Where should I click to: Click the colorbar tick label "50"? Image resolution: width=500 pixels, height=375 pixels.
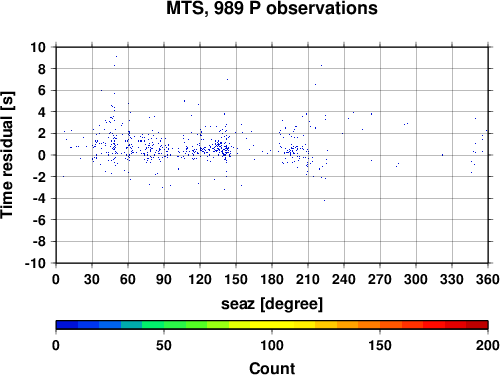point(164,345)
